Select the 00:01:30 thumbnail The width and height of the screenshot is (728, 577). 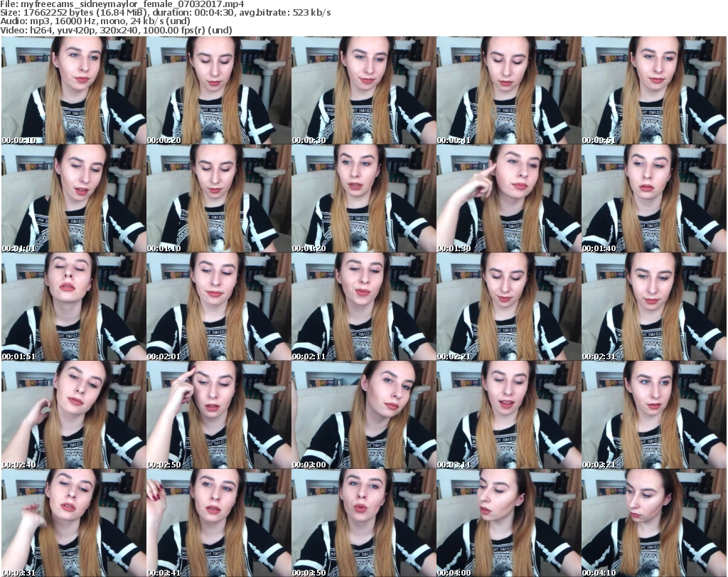[508, 198]
